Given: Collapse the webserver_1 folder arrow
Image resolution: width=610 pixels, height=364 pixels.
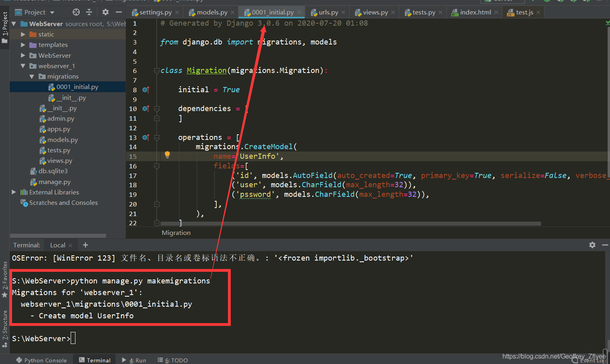Looking at the screenshot, I should tap(23, 66).
